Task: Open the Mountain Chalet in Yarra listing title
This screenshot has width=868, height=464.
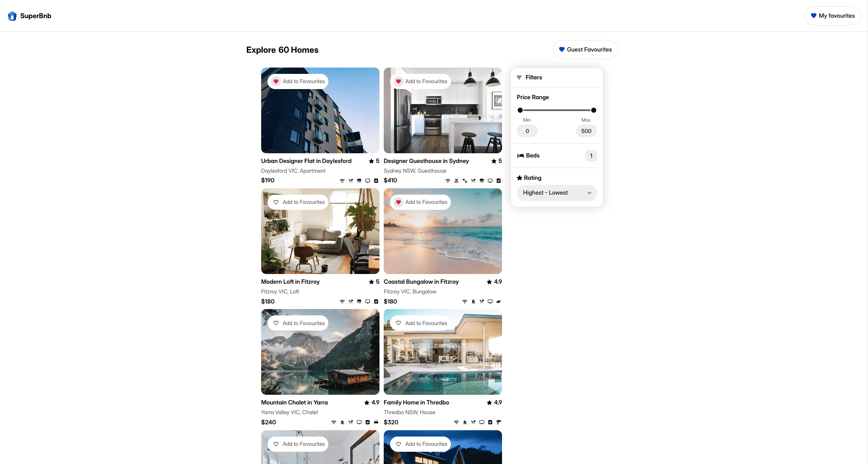Action: tap(295, 403)
